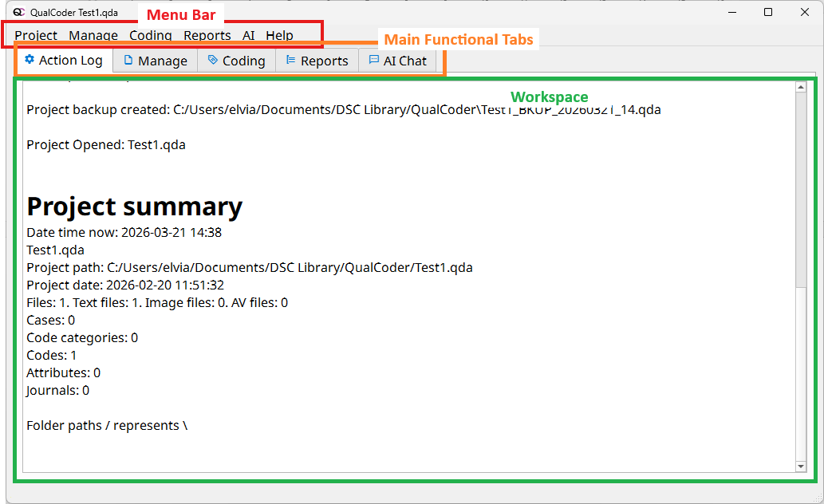The height and width of the screenshot is (504, 824).
Task: Click the gear icon on Action Log tab
Action: click(x=30, y=60)
